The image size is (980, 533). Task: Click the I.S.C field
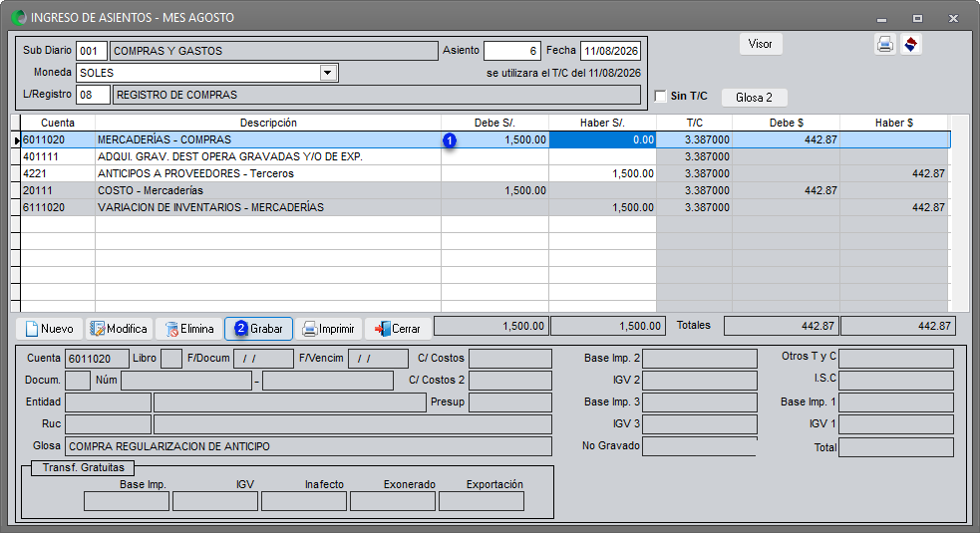896,381
